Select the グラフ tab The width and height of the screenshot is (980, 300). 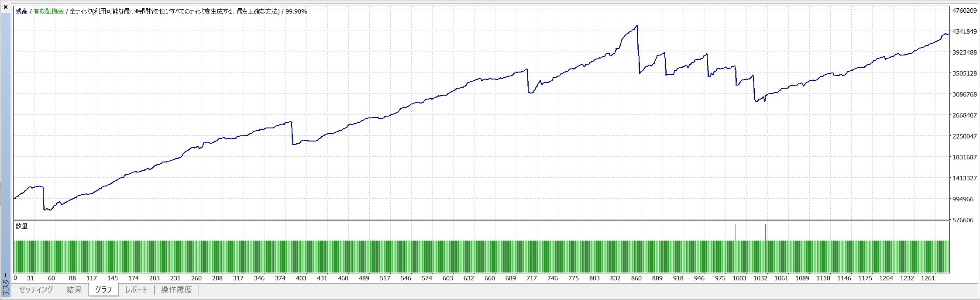click(103, 290)
